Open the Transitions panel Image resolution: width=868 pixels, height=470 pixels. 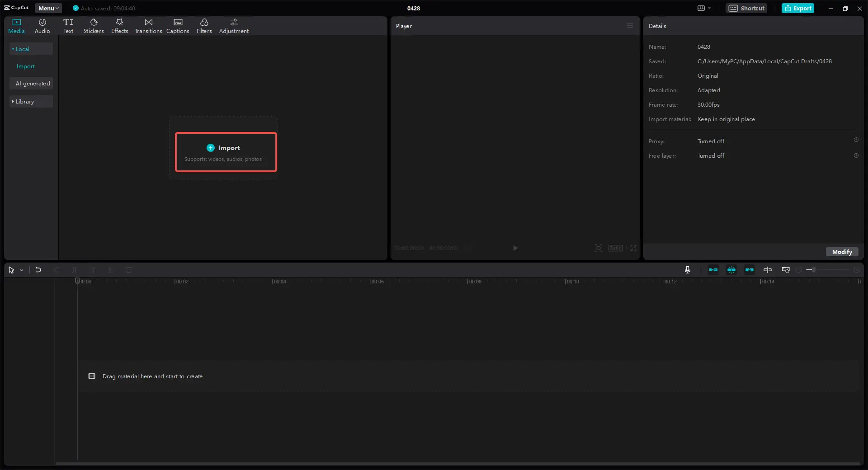pyautogui.click(x=148, y=25)
